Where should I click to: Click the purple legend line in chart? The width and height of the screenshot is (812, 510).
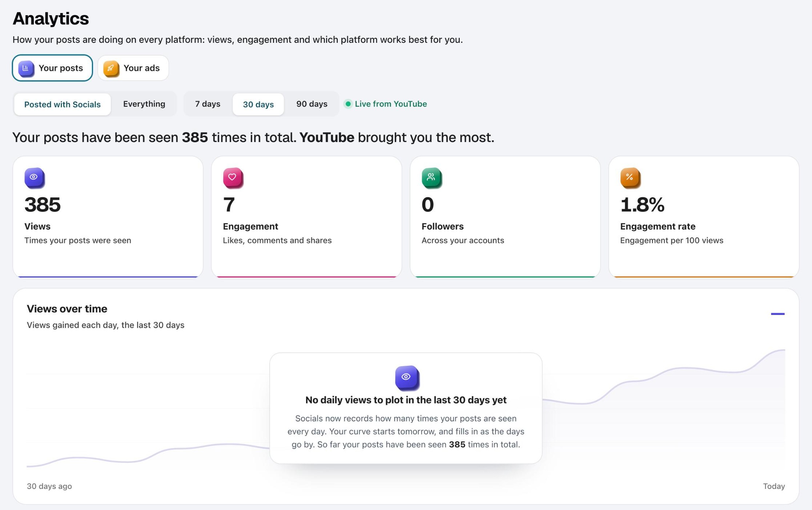777,314
